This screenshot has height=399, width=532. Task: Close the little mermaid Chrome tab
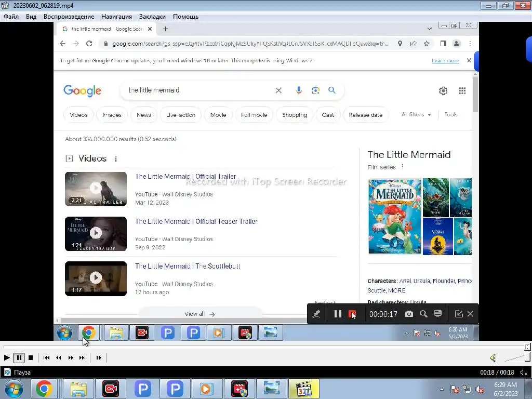[x=150, y=29]
